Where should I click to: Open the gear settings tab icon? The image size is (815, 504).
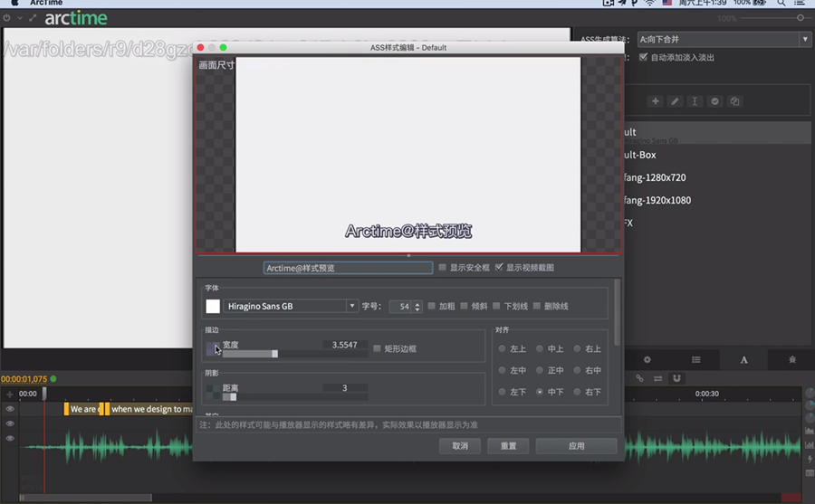647,360
